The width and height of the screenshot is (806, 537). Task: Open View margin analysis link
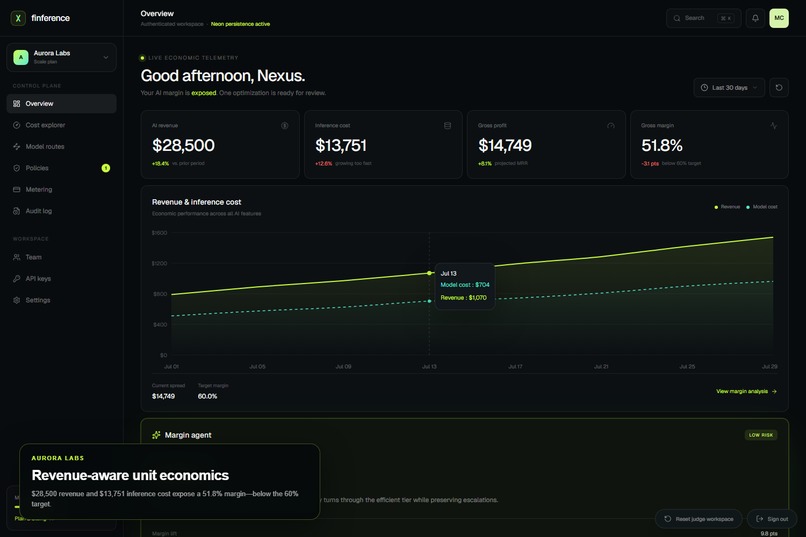point(746,391)
